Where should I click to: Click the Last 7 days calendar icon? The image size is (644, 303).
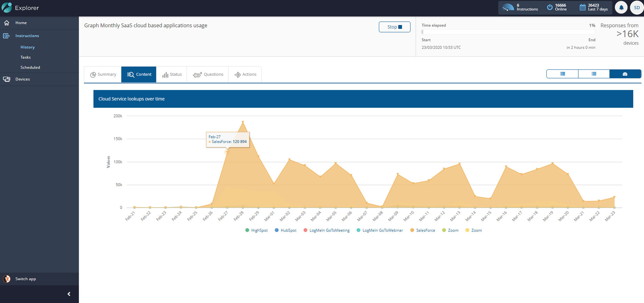point(583,7)
